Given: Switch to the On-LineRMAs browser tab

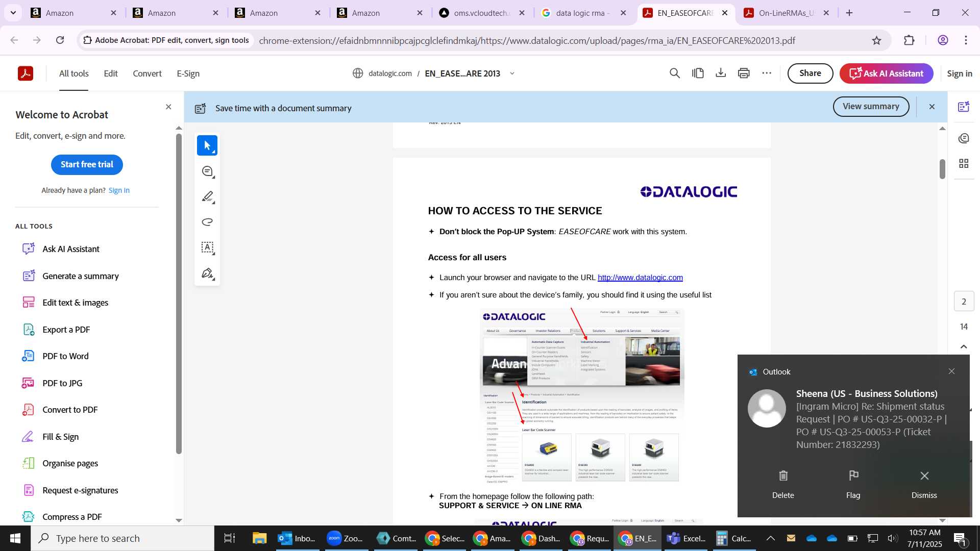Looking at the screenshot, I should tap(787, 13).
